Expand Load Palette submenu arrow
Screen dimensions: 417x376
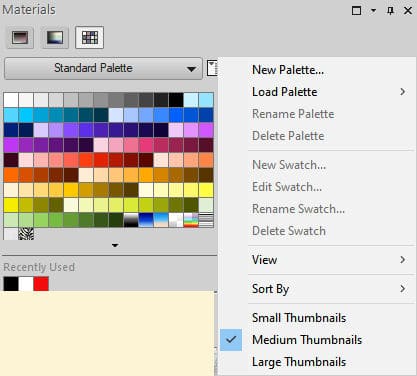pyautogui.click(x=403, y=92)
